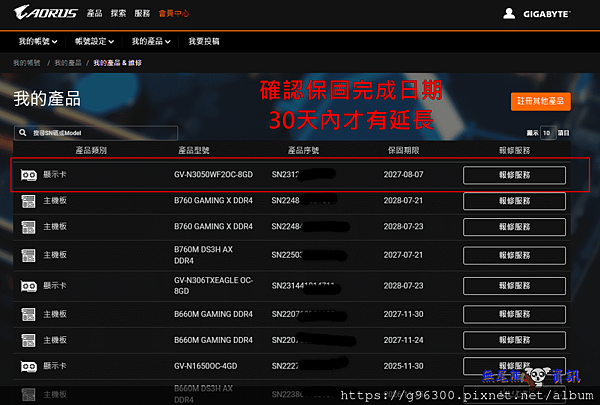Open the 服務 top menu

click(x=142, y=13)
